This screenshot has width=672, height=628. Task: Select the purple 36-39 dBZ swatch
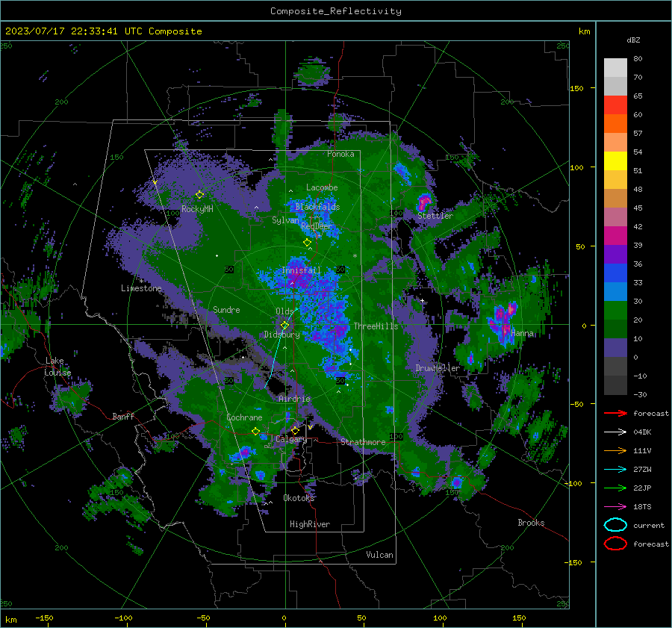click(x=615, y=255)
